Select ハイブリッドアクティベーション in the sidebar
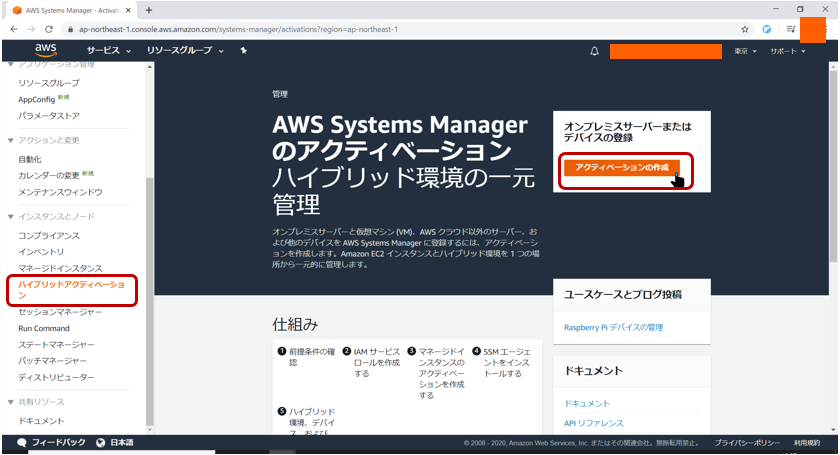 coord(71,290)
